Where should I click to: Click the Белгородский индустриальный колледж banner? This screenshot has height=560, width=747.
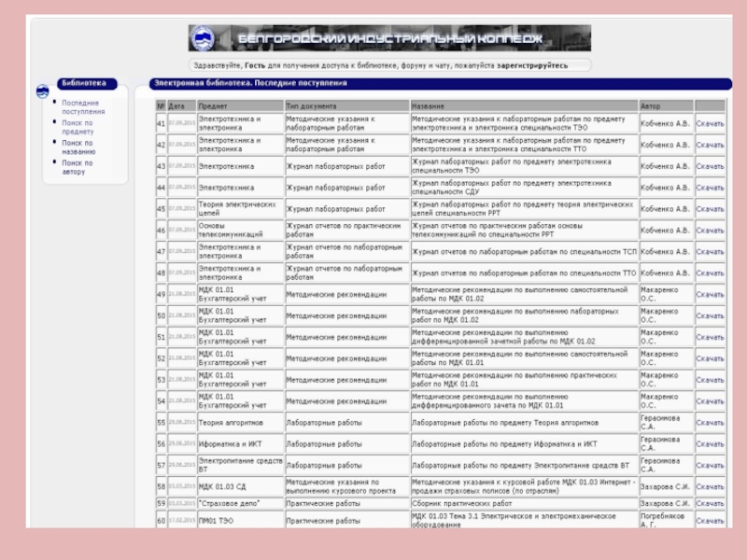tap(389, 38)
